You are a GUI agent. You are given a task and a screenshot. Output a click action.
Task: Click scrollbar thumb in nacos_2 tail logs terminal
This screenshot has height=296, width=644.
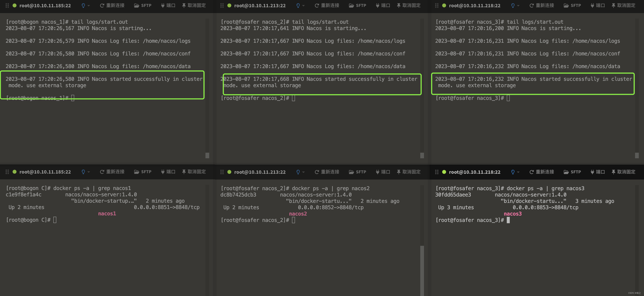pos(422,155)
